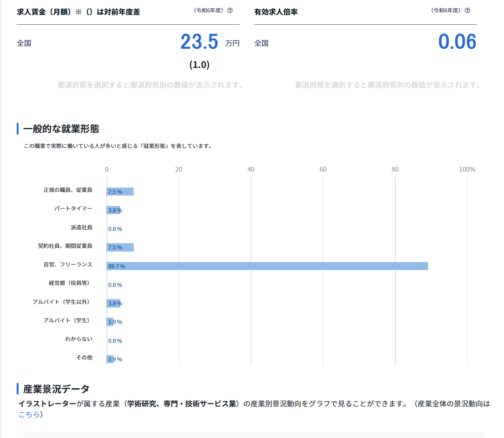Select the わからない row label
The image size is (504, 438).
79,339
